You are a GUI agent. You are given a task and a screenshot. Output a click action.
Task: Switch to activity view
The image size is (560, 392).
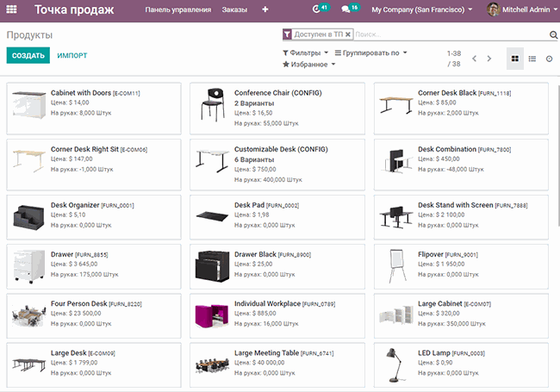point(549,59)
